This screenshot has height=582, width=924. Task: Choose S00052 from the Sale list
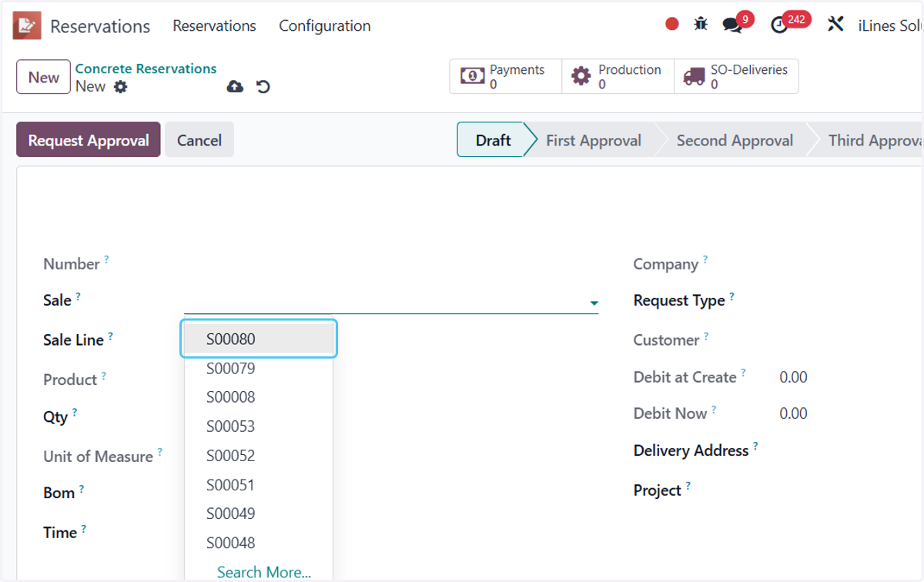[x=259, y=456]
